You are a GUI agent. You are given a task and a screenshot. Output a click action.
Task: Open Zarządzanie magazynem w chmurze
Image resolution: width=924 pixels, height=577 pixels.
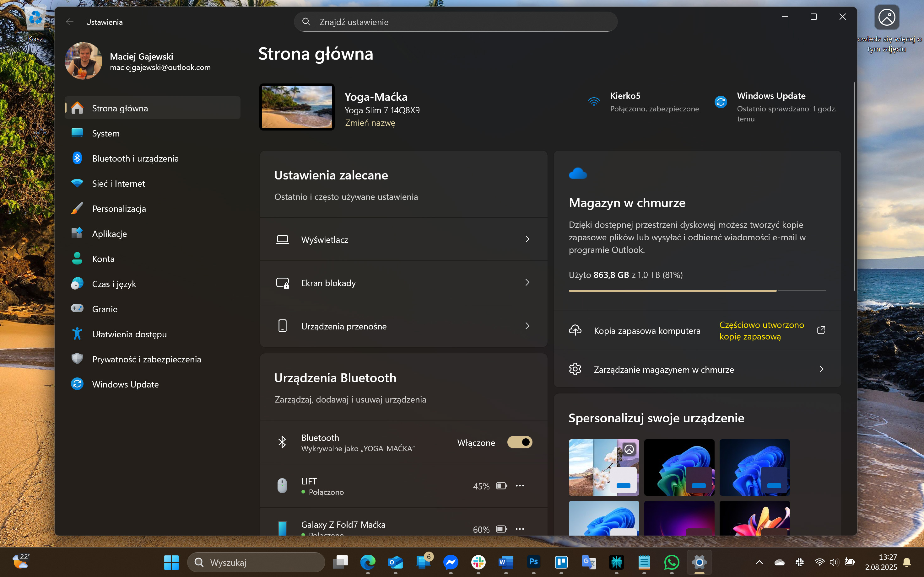697,369
